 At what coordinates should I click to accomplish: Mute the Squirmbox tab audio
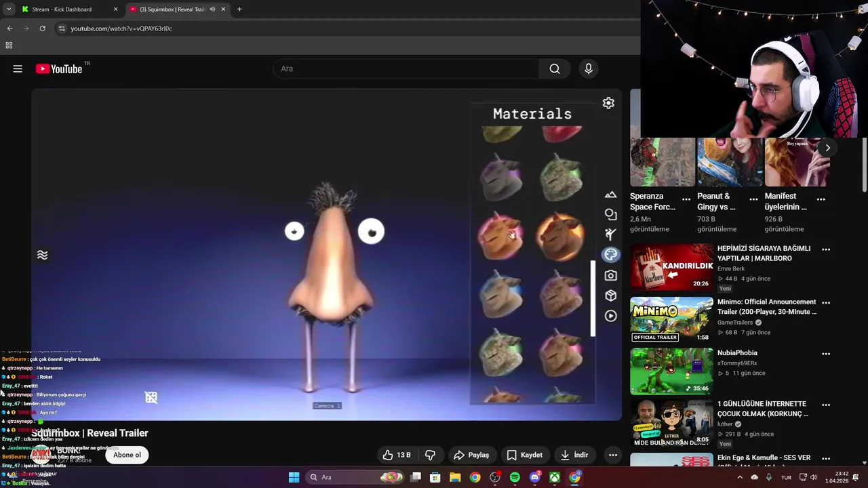212,9
